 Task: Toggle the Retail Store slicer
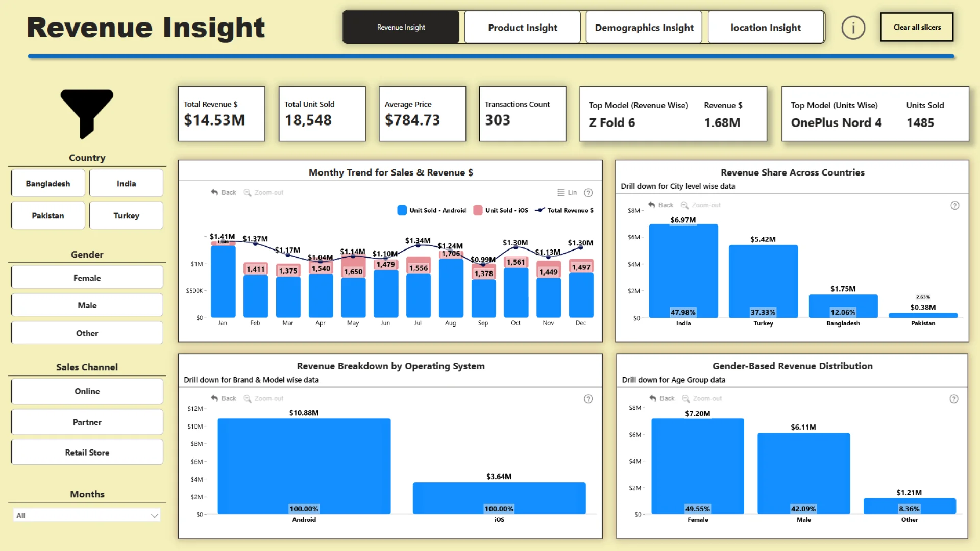[x=87, y=453]
